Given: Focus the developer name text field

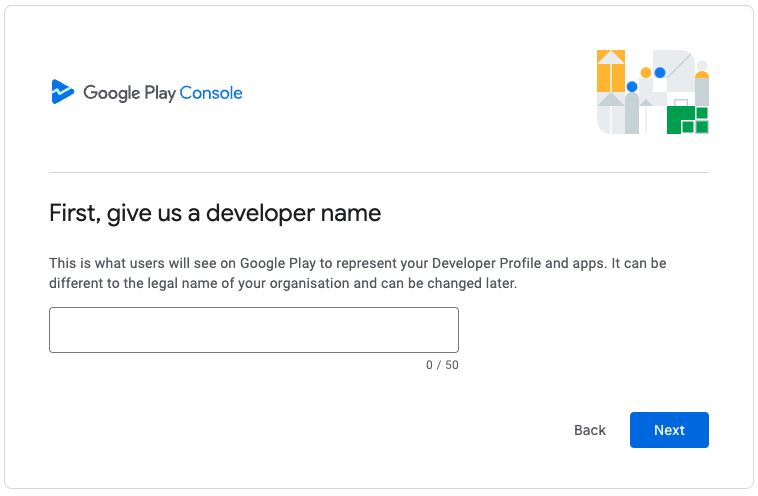Looking at the screenshot, I should 254,330.
